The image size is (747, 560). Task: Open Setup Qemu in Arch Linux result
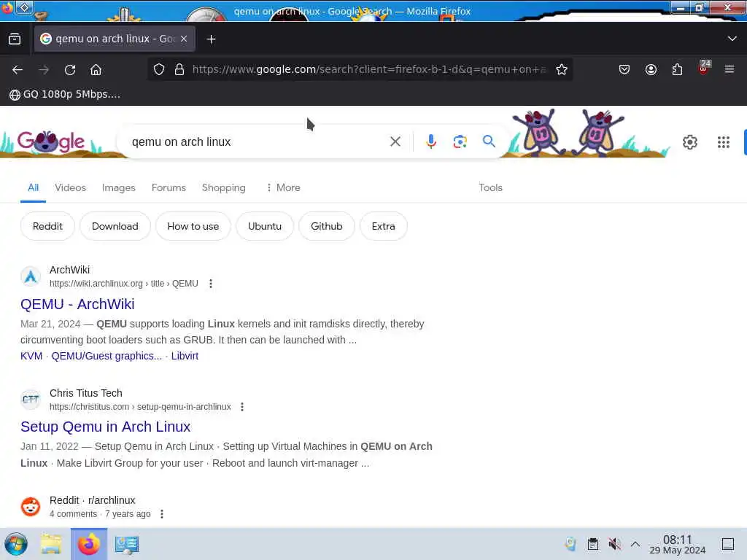[x=105, y=427]
